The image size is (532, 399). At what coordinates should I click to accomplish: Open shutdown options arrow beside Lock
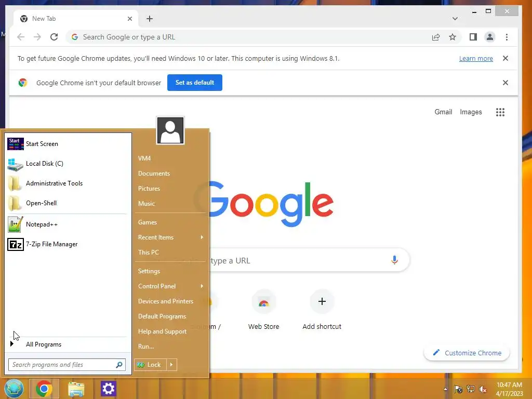pos(171,365)
